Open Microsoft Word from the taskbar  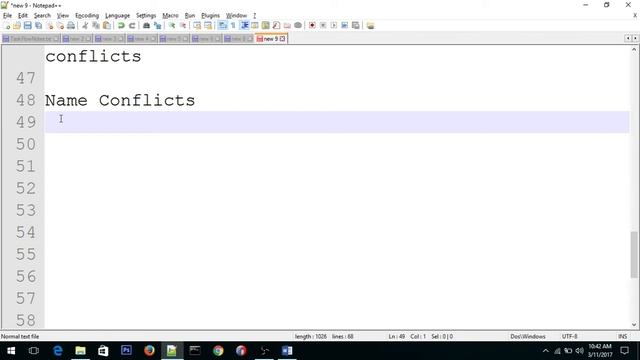287,351
